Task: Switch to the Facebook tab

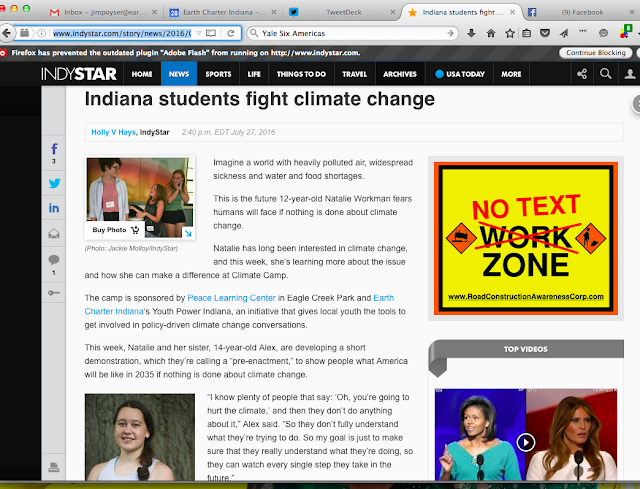Action: click(x=582, y=12)
